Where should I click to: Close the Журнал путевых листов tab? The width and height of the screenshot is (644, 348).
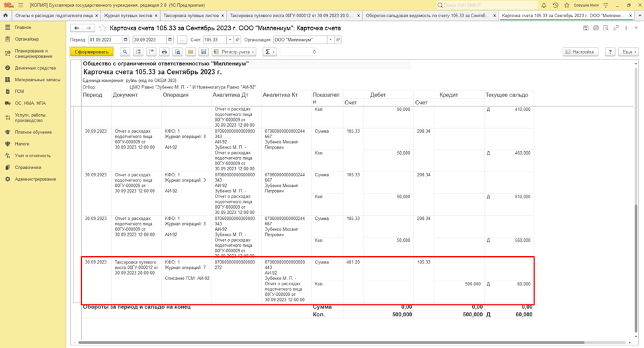click(156, 16)
